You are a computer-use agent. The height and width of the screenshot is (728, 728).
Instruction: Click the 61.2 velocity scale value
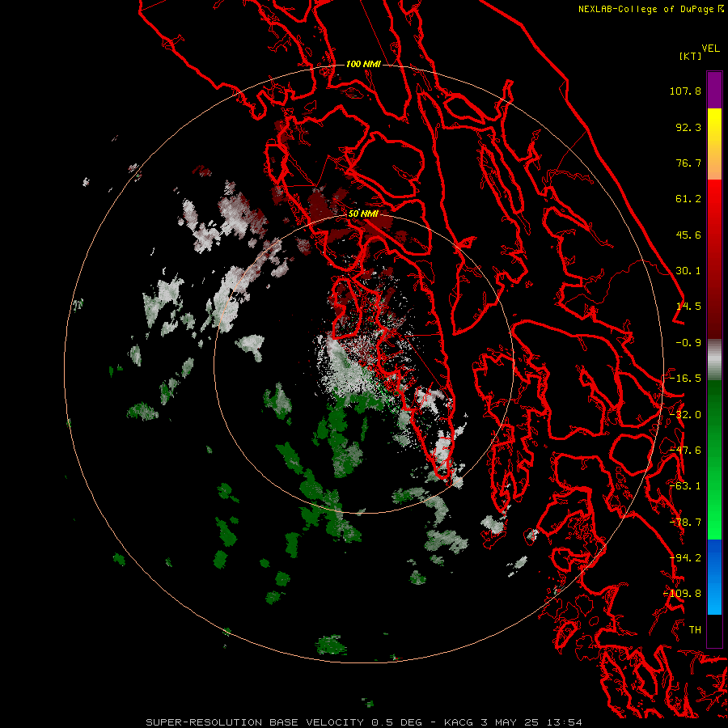[x=688, y=199]
